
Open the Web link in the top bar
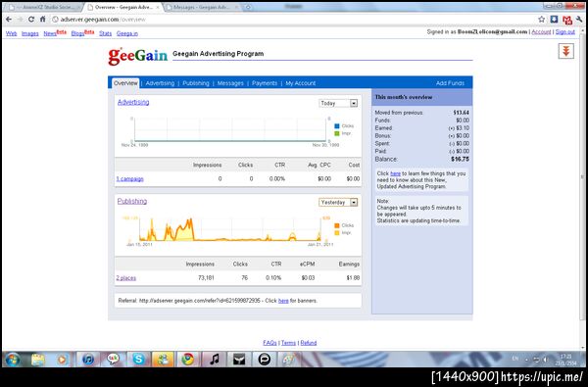[11, 33]
